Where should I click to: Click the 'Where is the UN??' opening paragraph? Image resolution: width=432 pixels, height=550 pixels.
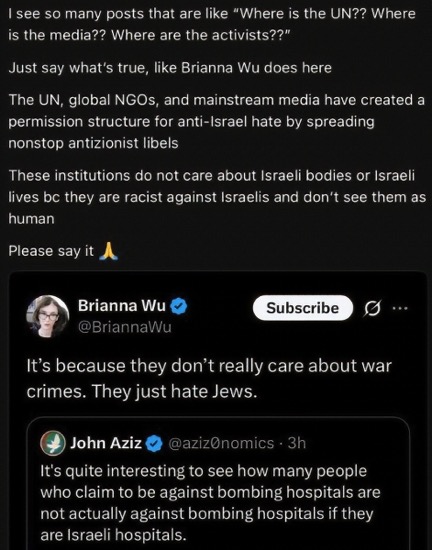212,25
